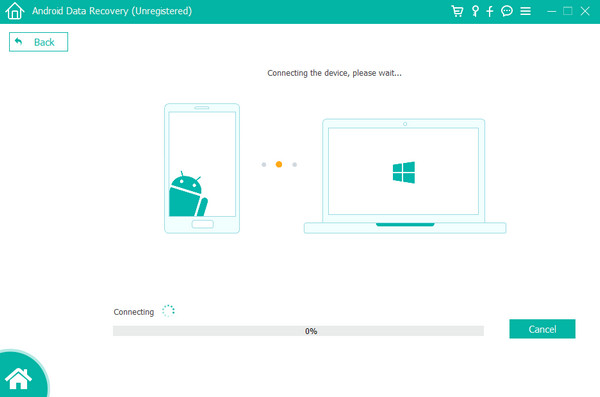Open the hamburger menu icon
This screenshot has width=600, height=397.
pyautogui.click(x=525, y=11)
